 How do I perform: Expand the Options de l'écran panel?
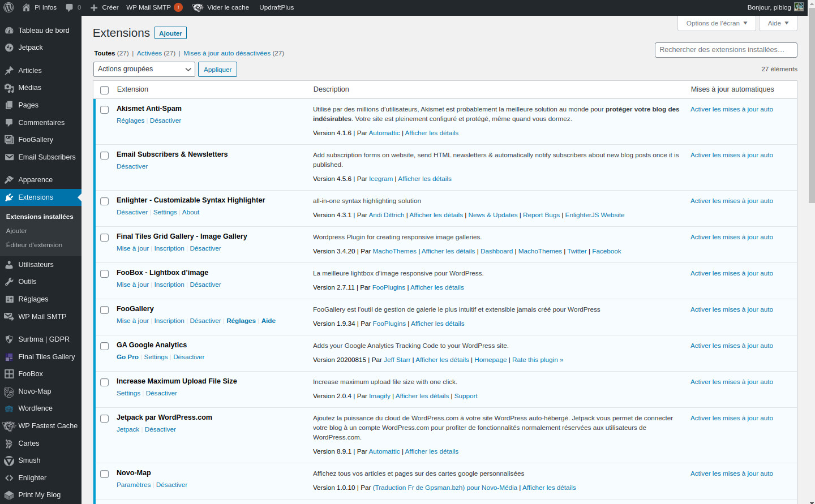click(716, 23)
